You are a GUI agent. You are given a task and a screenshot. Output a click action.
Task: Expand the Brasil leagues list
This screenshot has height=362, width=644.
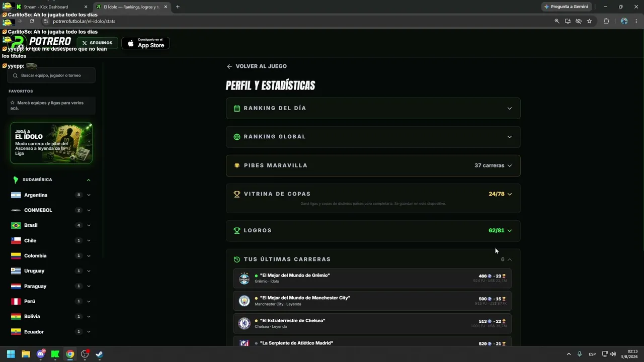pos(89,225)
